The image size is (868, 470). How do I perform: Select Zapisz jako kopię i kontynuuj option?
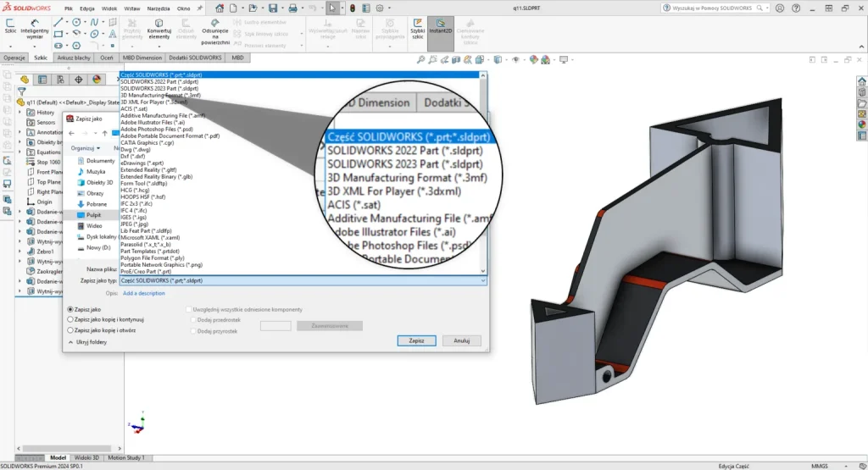pos(70,319)
